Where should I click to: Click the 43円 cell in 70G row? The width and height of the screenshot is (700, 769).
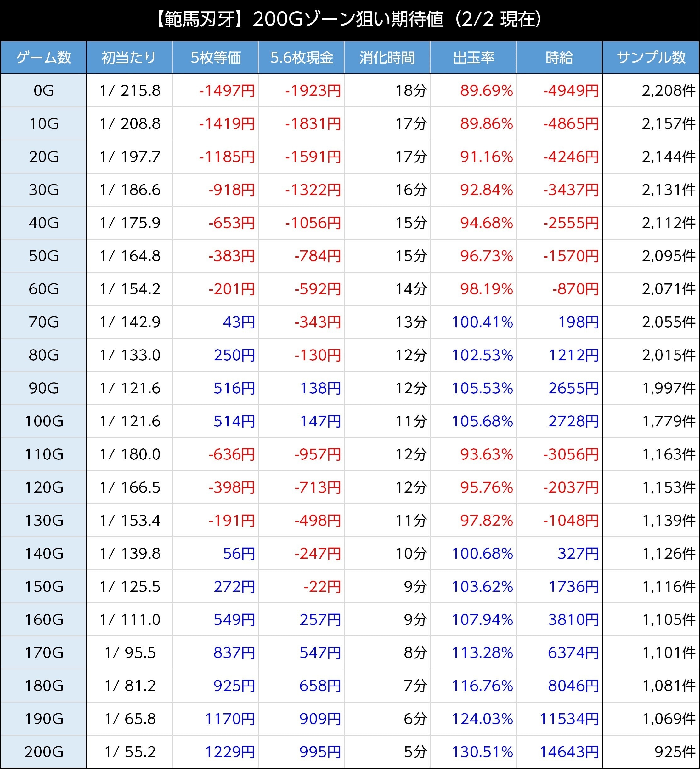[x=238, y=322]
